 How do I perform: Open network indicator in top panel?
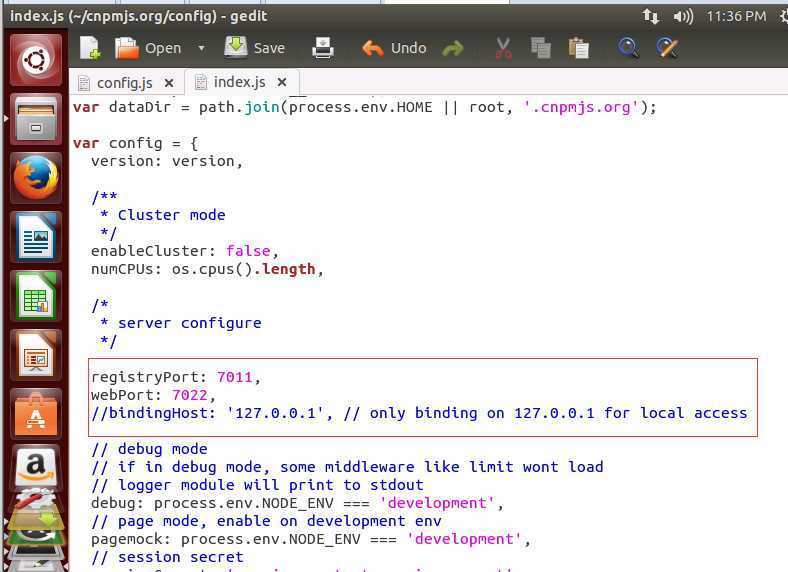pyautogui.click(x=650, y=17)
